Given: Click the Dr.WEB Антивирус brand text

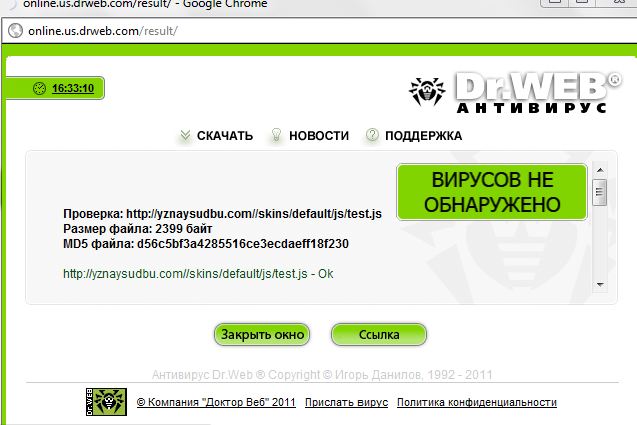Looking at the screenshot, I should point(537,93).
